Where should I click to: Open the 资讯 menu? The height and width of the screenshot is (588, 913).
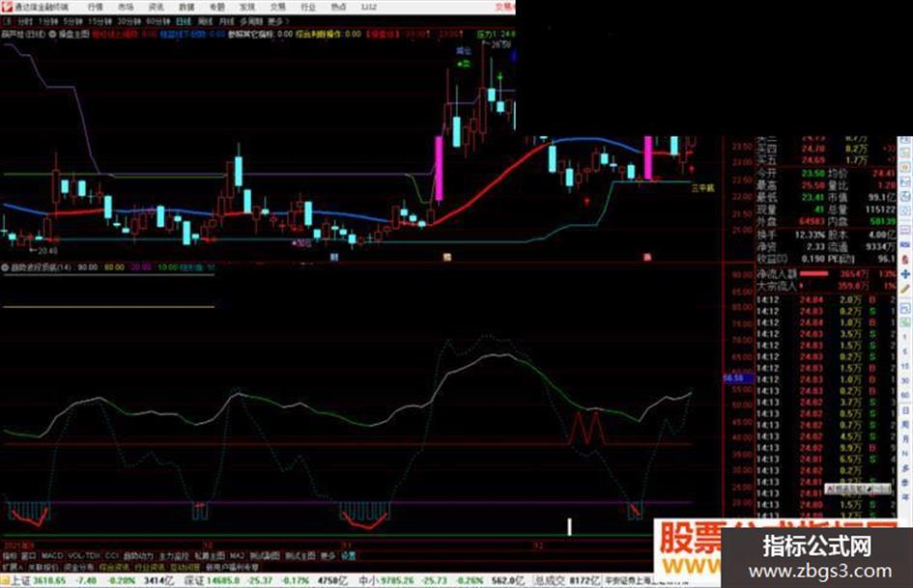157,7
